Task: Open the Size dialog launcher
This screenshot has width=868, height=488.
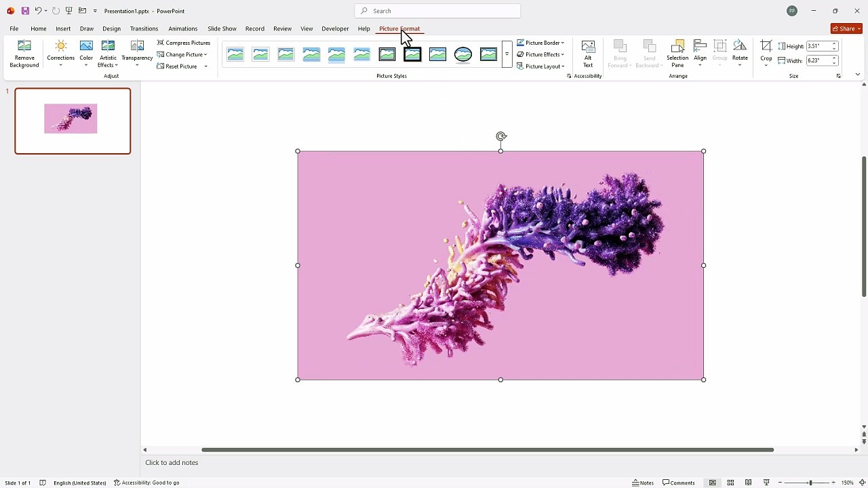Action: [838, 76]
